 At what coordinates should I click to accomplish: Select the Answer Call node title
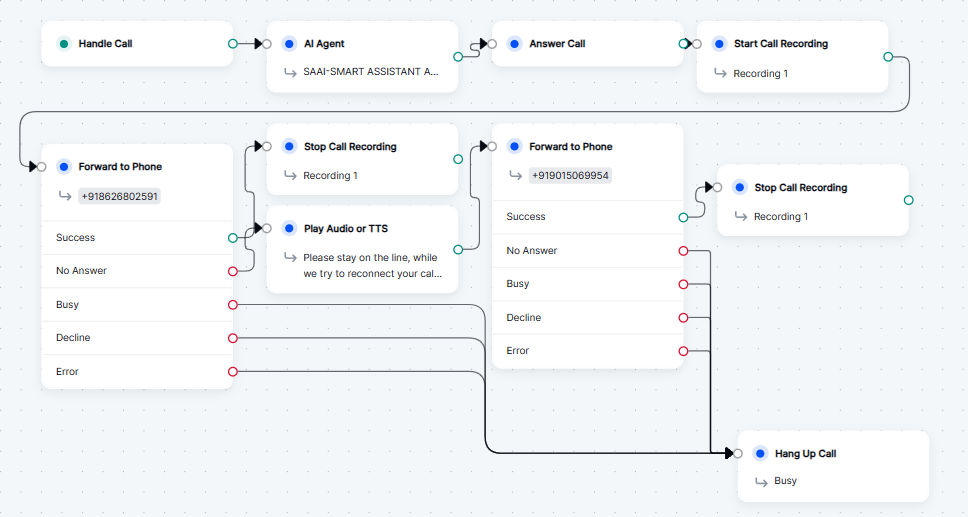pos(557,44)
